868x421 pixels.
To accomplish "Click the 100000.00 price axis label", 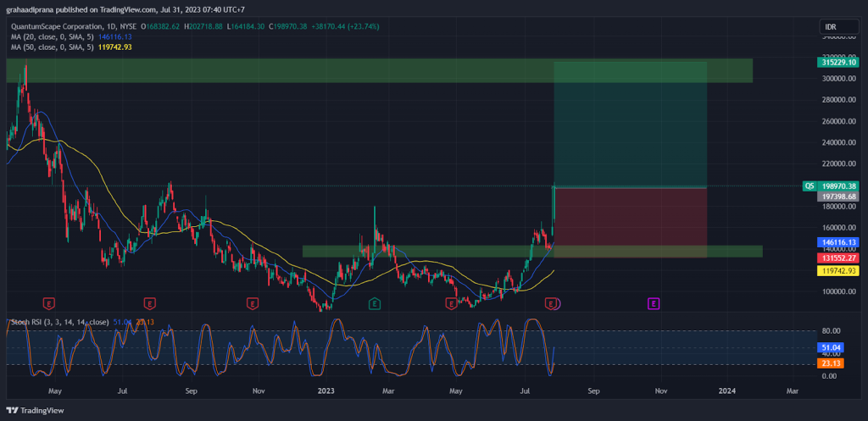I will 838,291.
